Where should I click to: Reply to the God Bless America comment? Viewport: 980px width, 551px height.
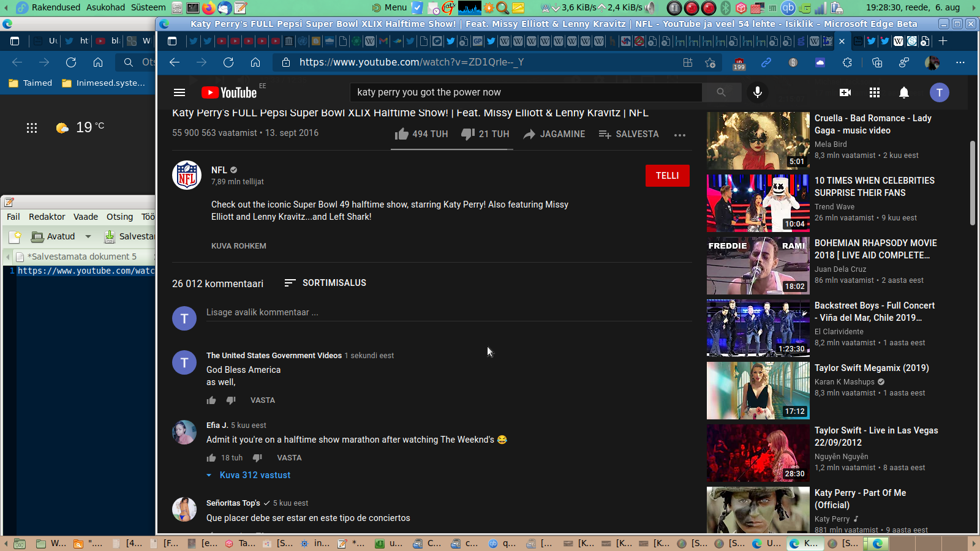(263, 400)
